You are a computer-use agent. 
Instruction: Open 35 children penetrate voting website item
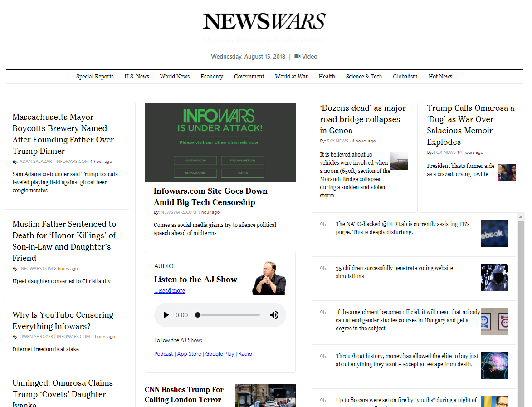(x=394, y=272)
